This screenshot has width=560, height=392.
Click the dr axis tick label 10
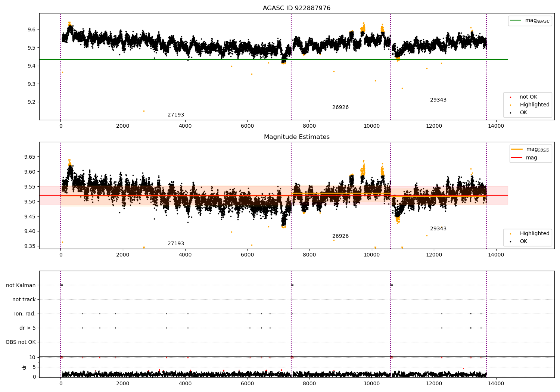click(32, 358)
